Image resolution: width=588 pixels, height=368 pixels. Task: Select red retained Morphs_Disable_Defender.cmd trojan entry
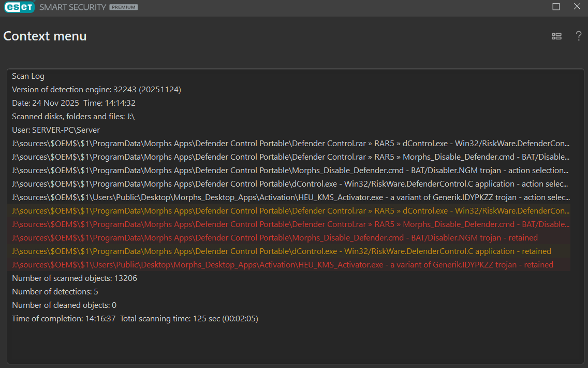[x=274, y=238]
